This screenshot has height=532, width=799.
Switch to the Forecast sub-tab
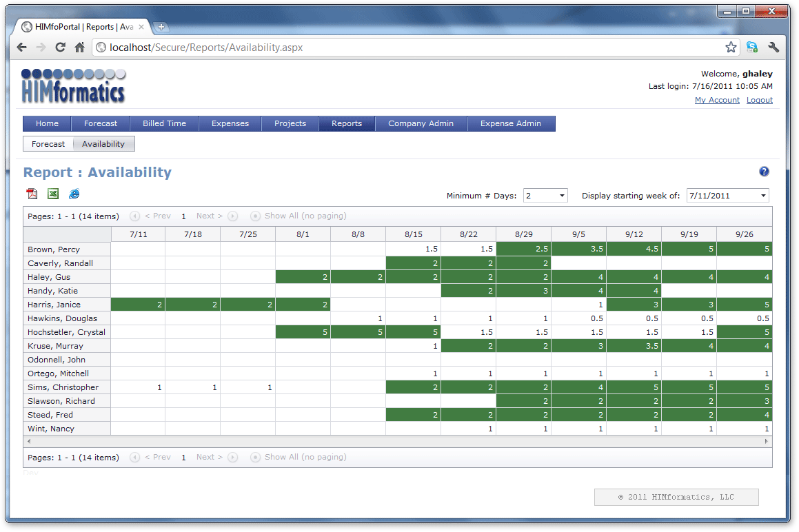click(48, 144)
